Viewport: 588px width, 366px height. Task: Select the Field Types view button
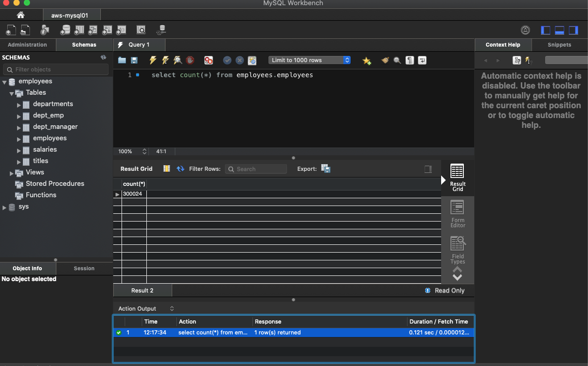[x=457, y=250]
